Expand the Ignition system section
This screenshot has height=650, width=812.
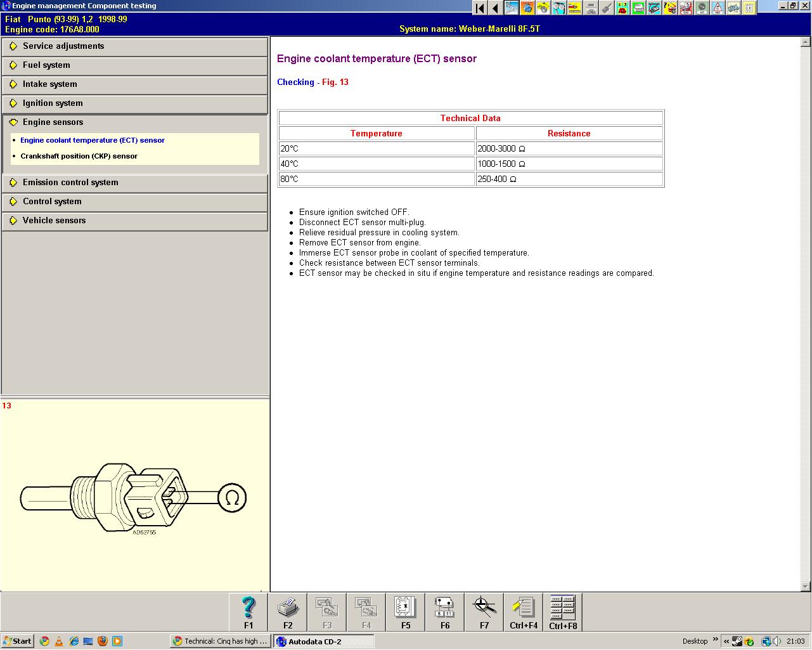135,103
